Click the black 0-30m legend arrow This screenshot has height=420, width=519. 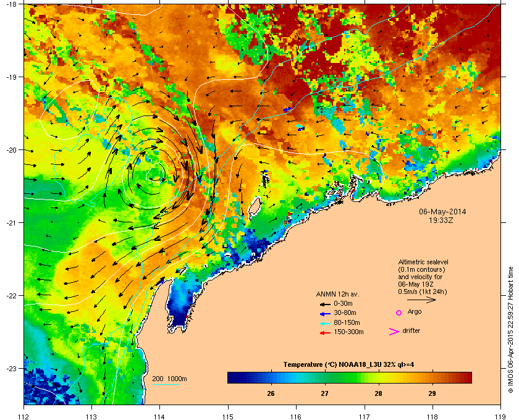tap(325, 304)
